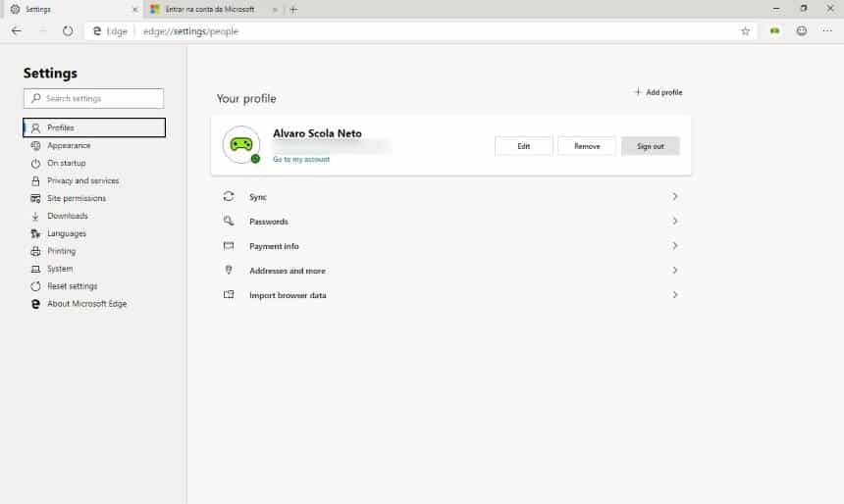Open Site permissions settings

pos(77,198)
